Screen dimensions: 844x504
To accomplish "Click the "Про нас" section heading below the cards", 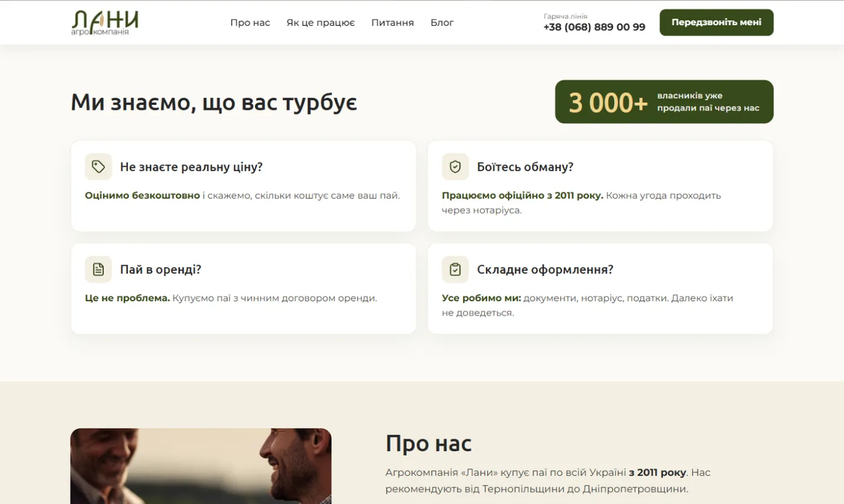I will point(429,443).
